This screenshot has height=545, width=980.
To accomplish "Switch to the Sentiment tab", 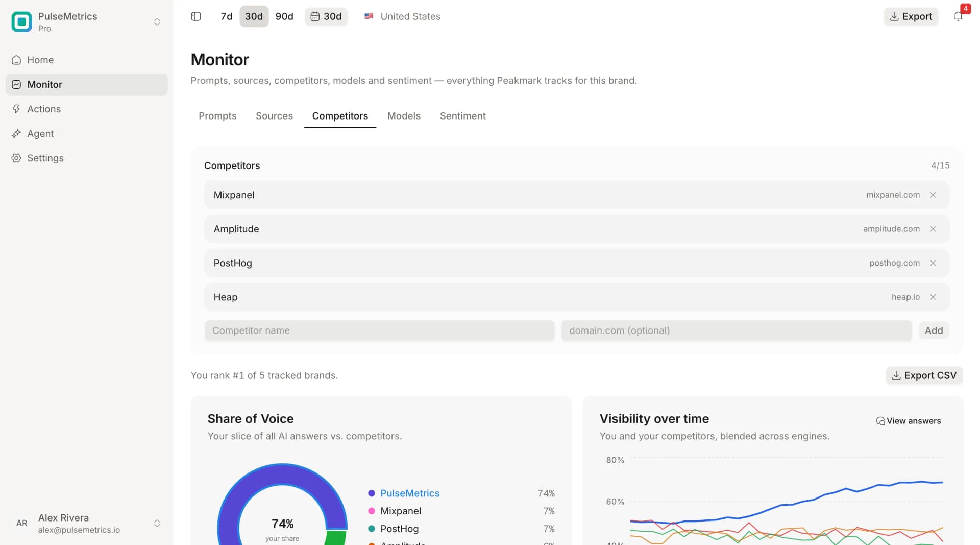I will (x=462, y=116).
